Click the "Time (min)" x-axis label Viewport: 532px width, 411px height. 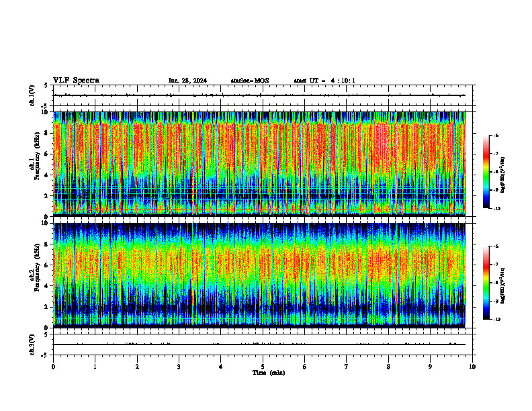coord(269,373)
